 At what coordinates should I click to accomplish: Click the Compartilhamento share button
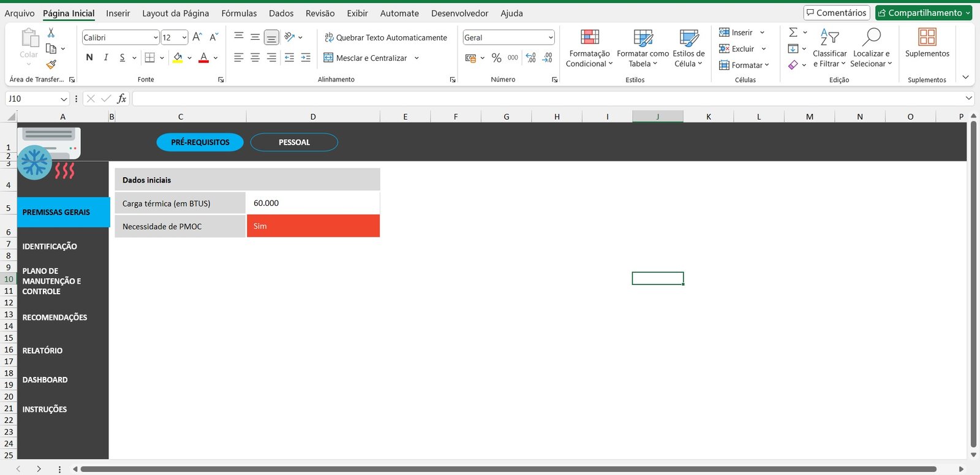924,13
